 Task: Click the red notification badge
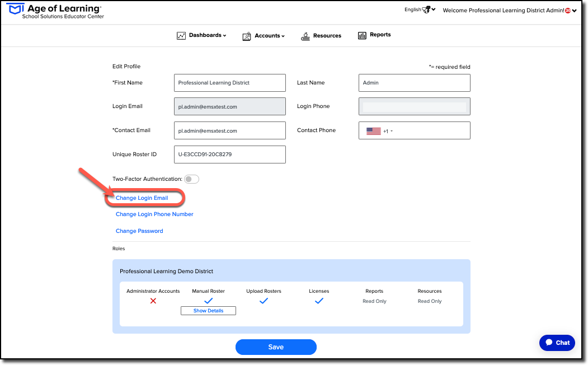point(568,11)
